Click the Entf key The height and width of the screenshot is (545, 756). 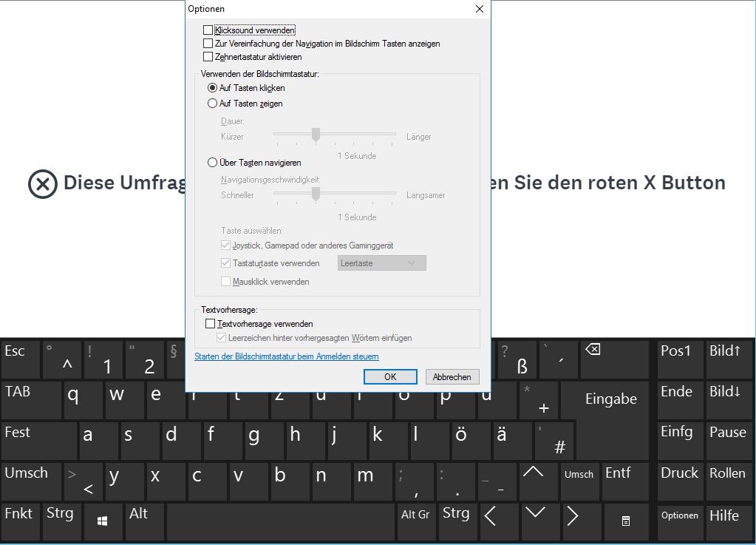click(625, 481)
